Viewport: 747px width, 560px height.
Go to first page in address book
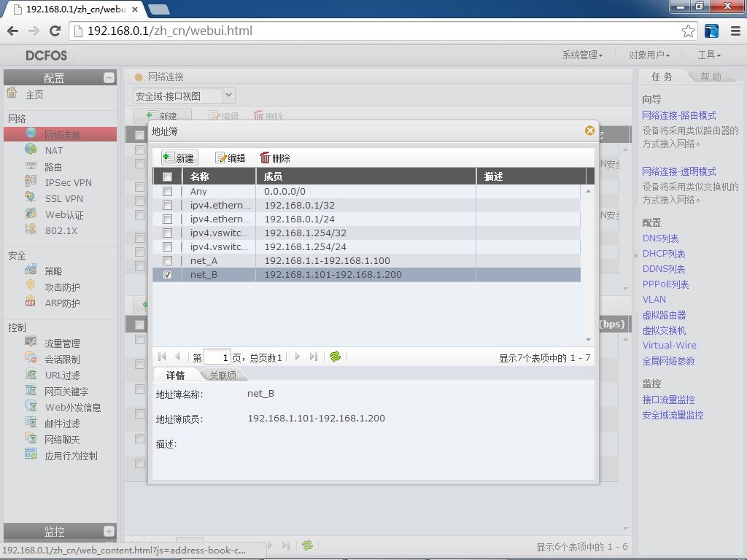(x=162, y=357)
